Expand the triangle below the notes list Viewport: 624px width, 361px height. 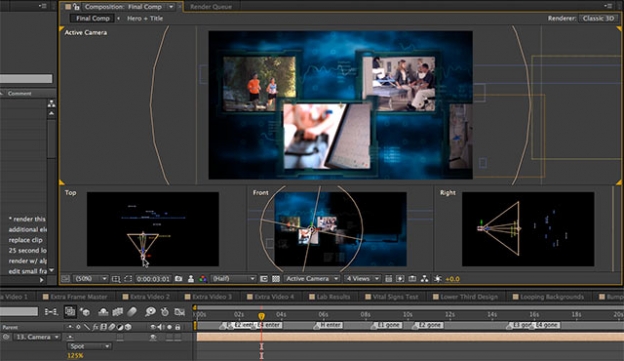[x=41, y=280]
